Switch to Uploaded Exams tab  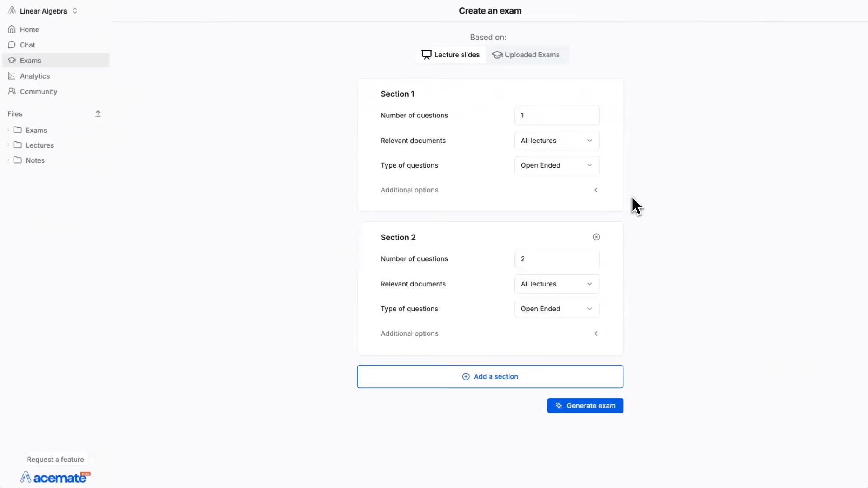(526, 55)
